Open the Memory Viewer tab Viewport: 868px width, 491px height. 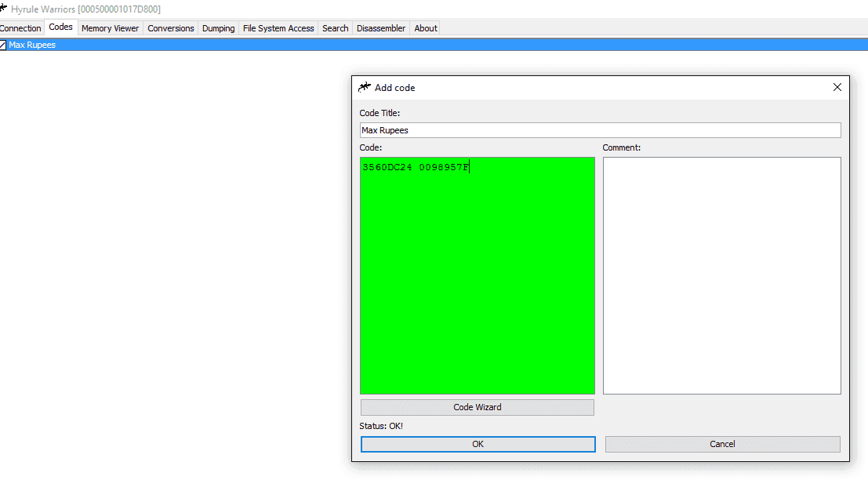[x=110, y=28]
